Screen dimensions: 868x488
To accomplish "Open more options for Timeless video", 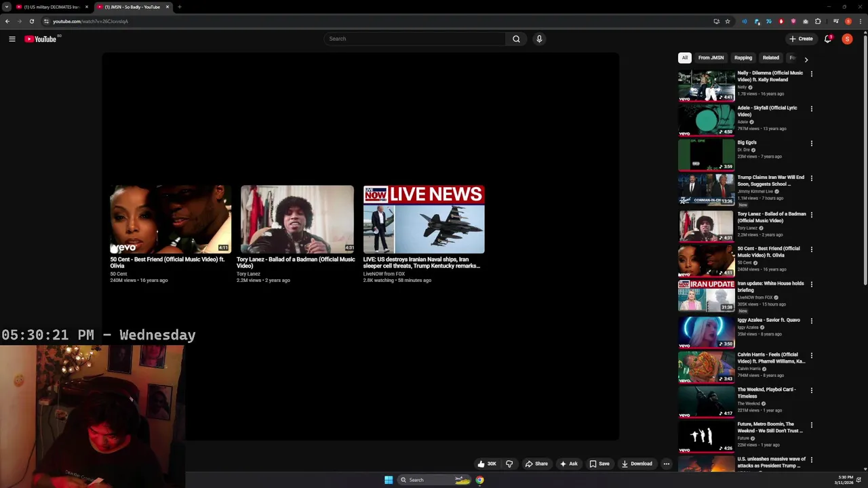I will click(811, 390).
